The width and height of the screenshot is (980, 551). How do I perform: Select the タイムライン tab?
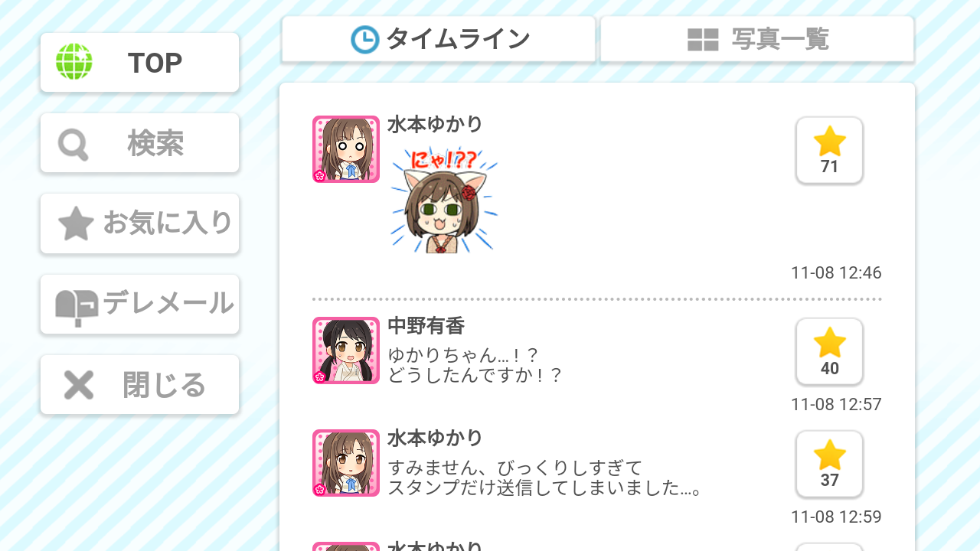point(439,39)
